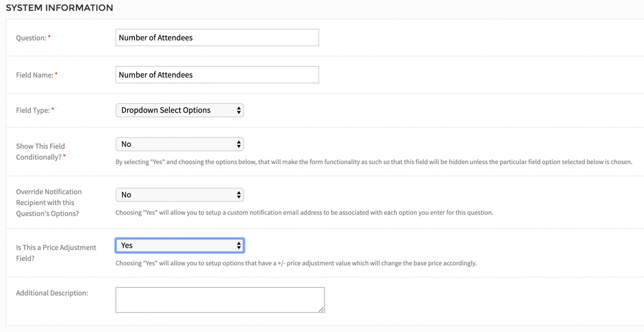Viewport: 644px width, 332px height.
Task: Open the Show This Field Conditionally dropdown
Action: tap(179, 144)
